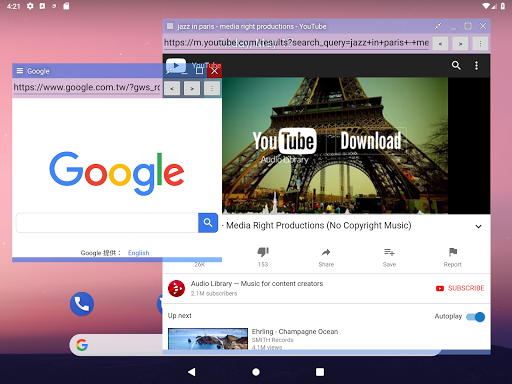Open YouTube search magnifier icon

click(456, 65)
